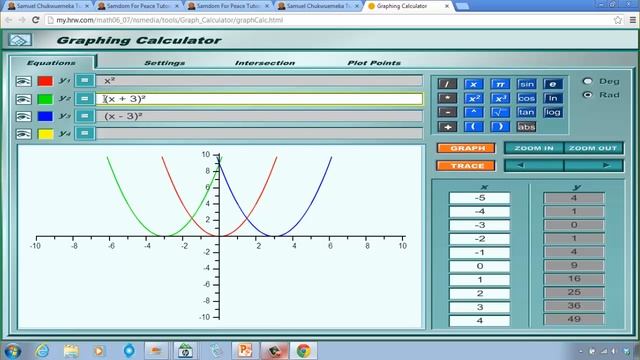Insert the cos function key
640x360 pixels.
[527, 98]
